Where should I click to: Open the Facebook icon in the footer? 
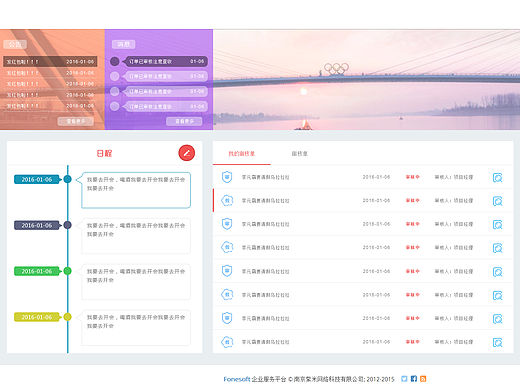click(x=414, y=379)
